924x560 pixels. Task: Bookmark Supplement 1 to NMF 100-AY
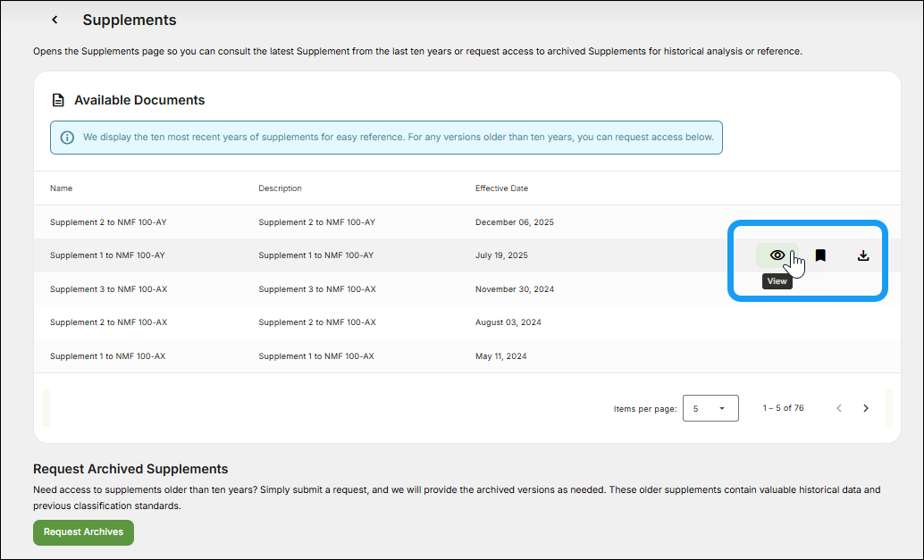point(820,255)
